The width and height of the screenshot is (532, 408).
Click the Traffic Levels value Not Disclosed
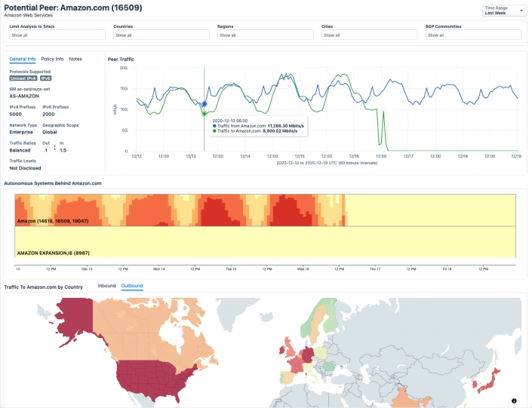[x=25, y=168]
